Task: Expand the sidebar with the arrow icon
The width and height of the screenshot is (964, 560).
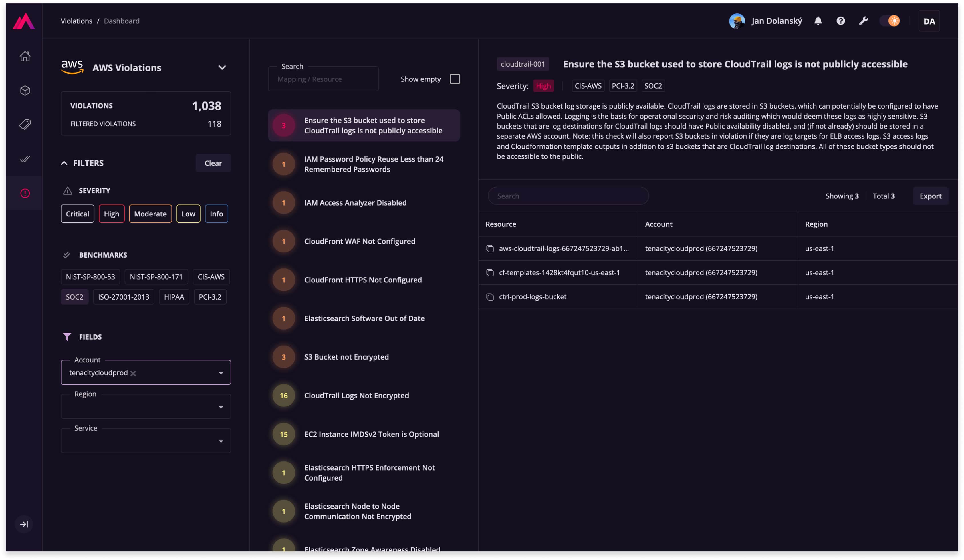Action: coord(24,524)
